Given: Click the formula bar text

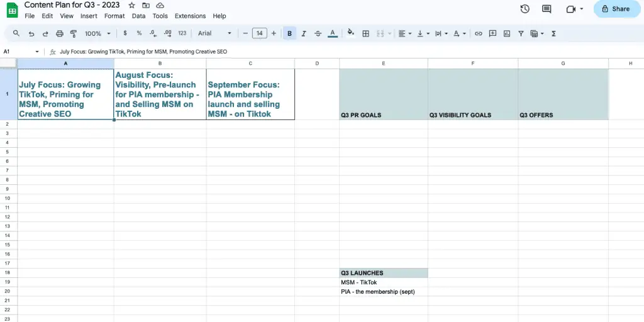Looking at the screenshot, I should coord(143,52).
